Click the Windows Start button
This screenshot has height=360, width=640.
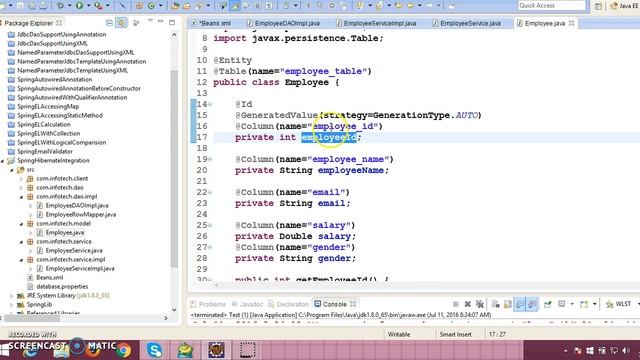[x=4, y=350]
